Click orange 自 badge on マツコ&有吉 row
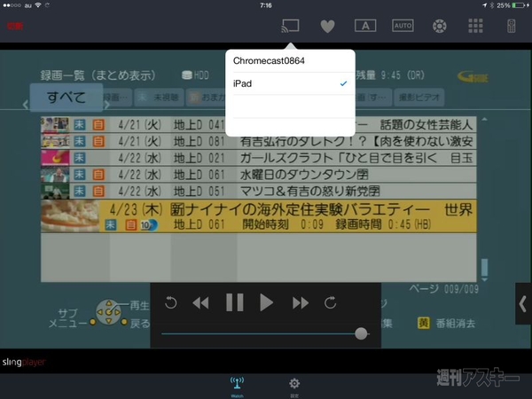Screen dimensions: 532x399 (x=98, y=192)
